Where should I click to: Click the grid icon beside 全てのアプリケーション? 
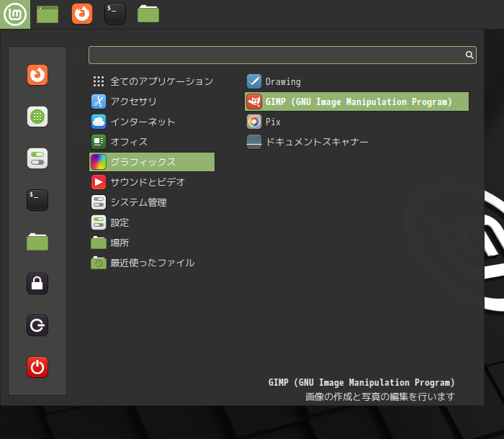(99, 81)
